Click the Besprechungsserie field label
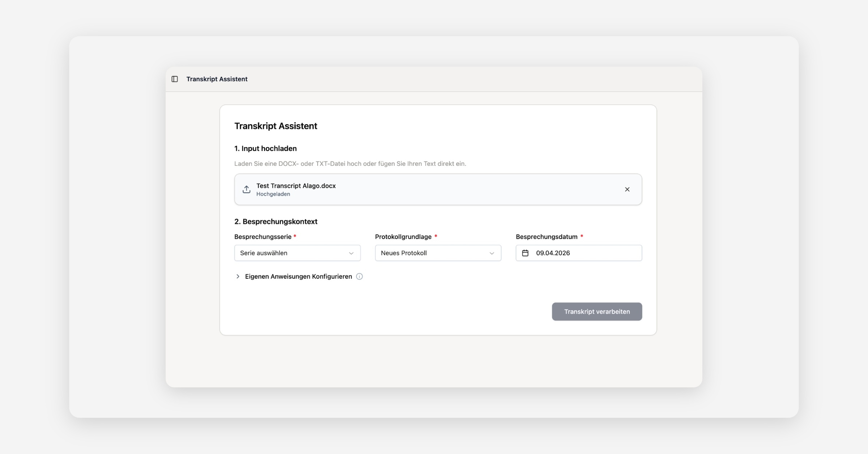 coord(263,237)
